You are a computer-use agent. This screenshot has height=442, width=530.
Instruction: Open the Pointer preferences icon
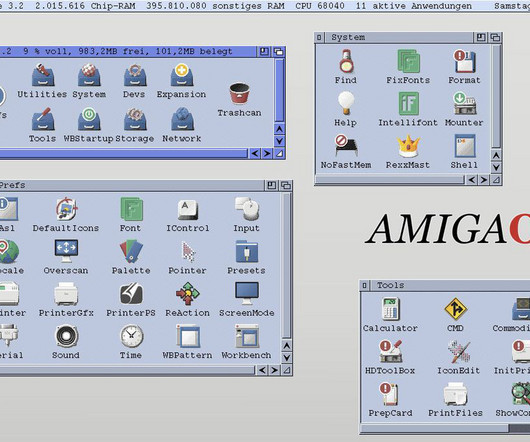pos(188,251)
